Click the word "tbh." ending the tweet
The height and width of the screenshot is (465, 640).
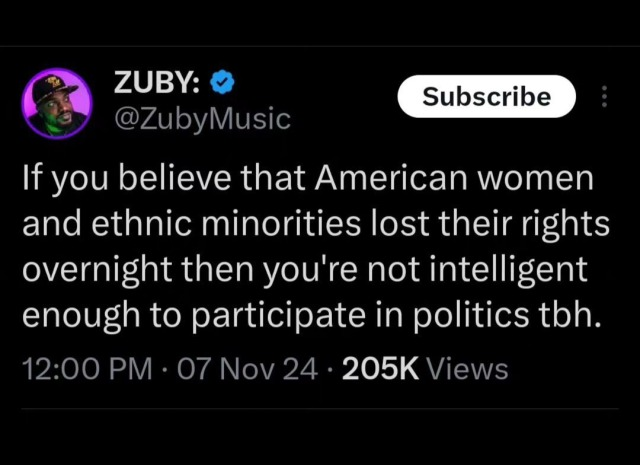(574, 315)
